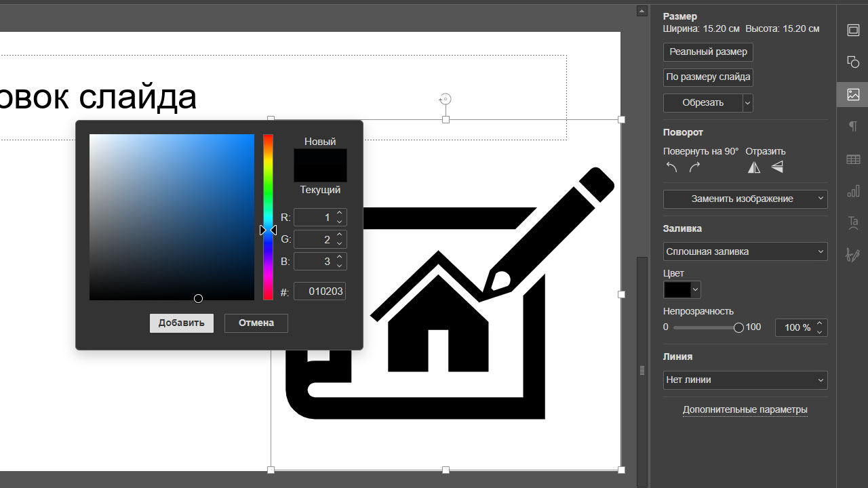Open shape settings sidebar icon
Image resolution: width=868 pixels, height=488 pixels.
click(853, 62)
